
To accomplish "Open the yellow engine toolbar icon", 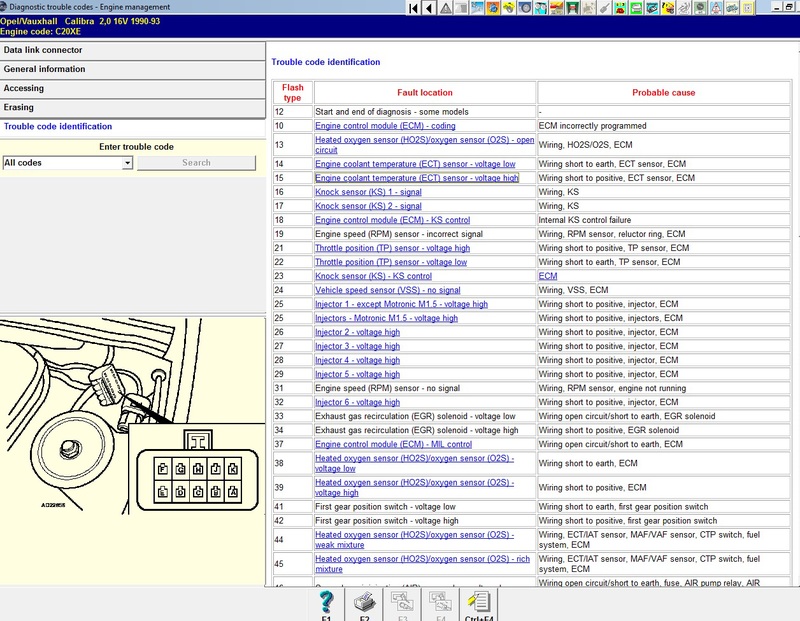I will point(509,8).
